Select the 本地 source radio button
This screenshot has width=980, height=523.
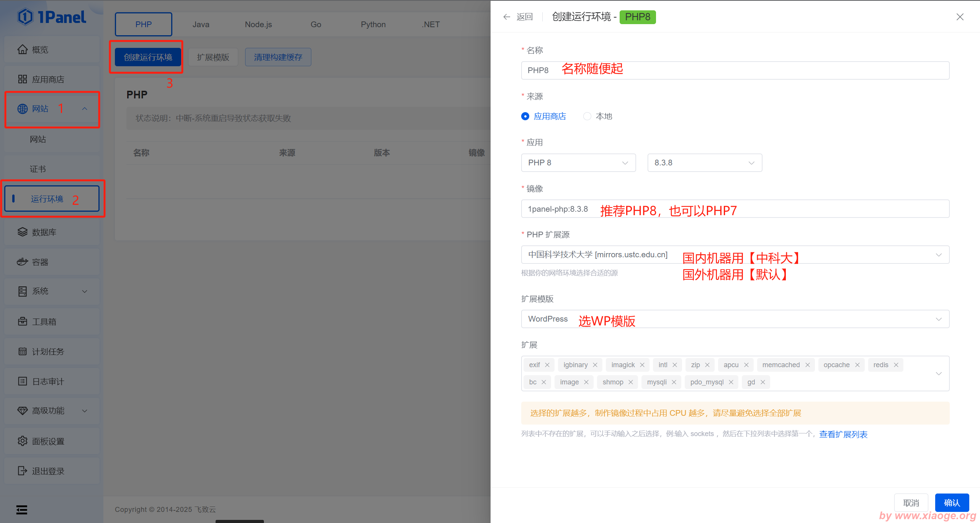pos(587,116)
